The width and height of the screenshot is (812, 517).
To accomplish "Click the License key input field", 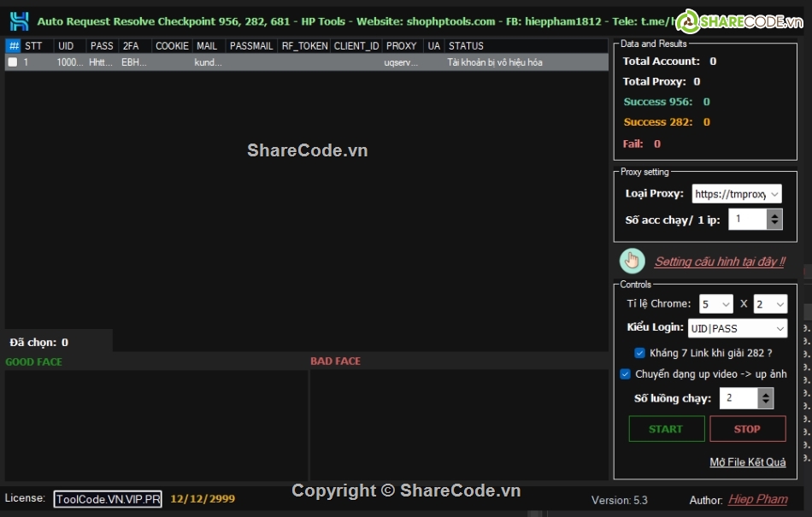I will (108, 499).
